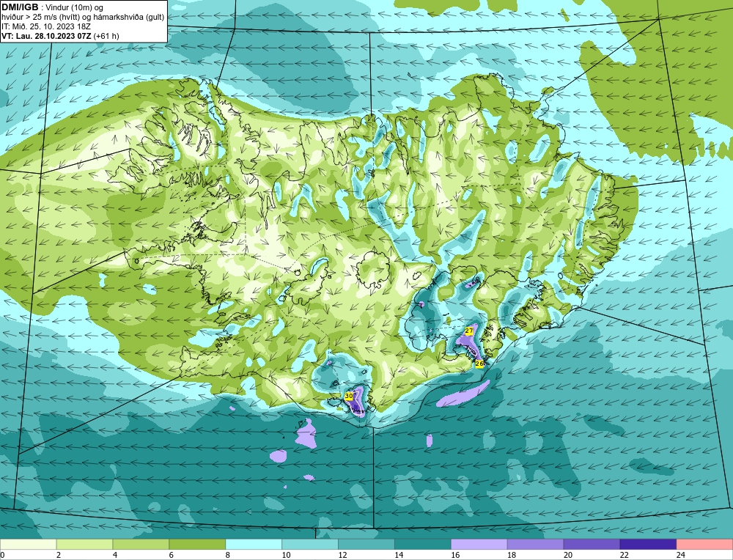Click the 16–18 m/s lavender swatch

click(479, 545)
